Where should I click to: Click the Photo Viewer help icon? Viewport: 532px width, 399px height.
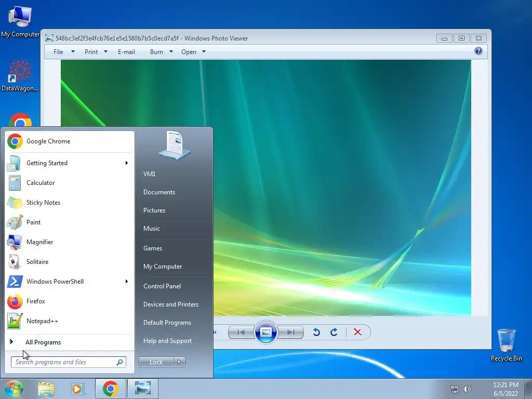(478, 51)
